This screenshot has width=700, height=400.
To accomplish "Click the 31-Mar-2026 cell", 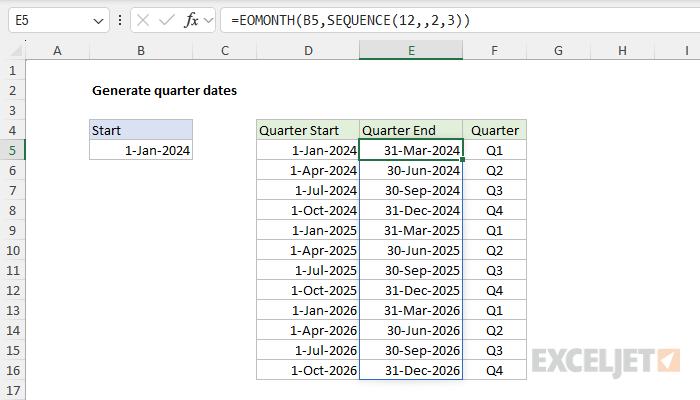I will pos(411,310).
